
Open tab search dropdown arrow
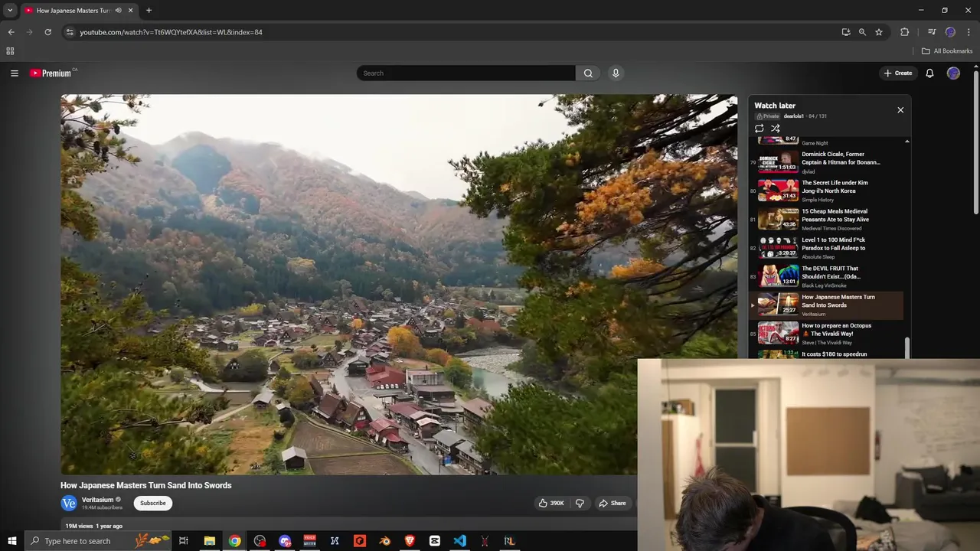pos(10,10)
